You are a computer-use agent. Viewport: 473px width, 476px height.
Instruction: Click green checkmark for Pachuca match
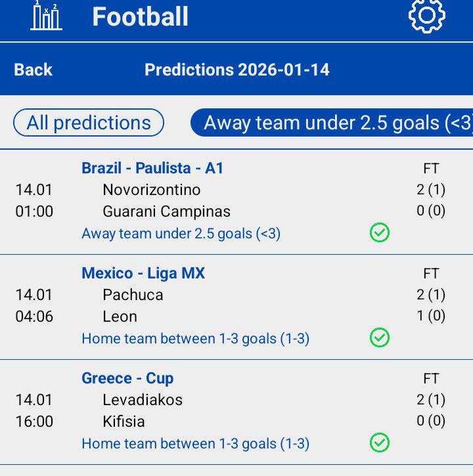(380, 337)
